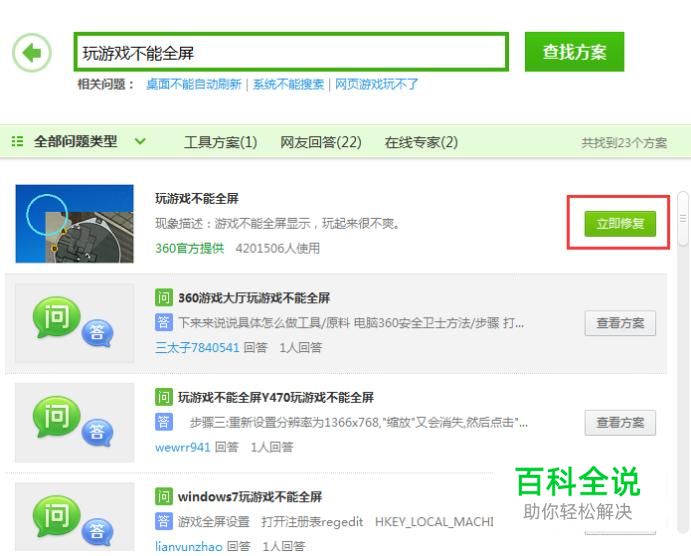Open user profile 三太子7840541
The width and height of the screenshot is (691, 556).
click(197, 348)
